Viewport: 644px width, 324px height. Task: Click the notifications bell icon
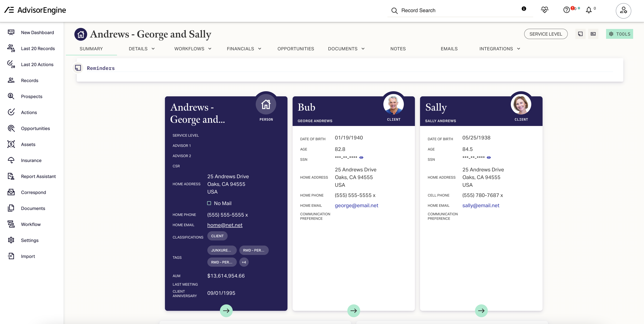coord(589,10)
